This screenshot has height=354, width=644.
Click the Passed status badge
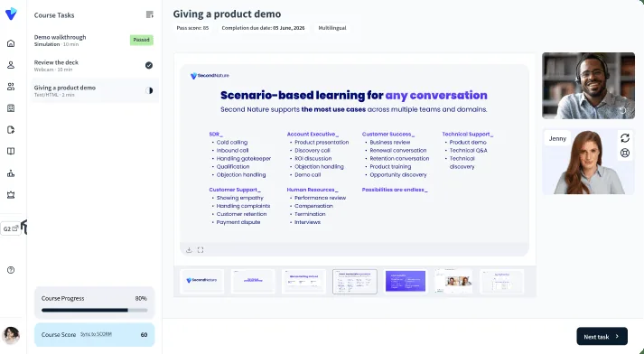point(142,40)
